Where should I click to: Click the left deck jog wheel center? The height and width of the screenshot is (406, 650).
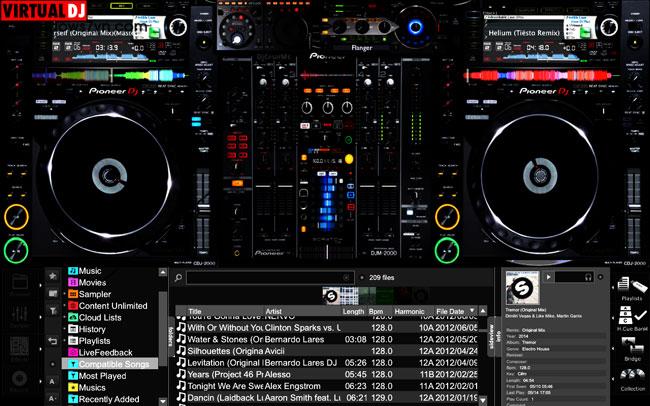pos(109,176)
